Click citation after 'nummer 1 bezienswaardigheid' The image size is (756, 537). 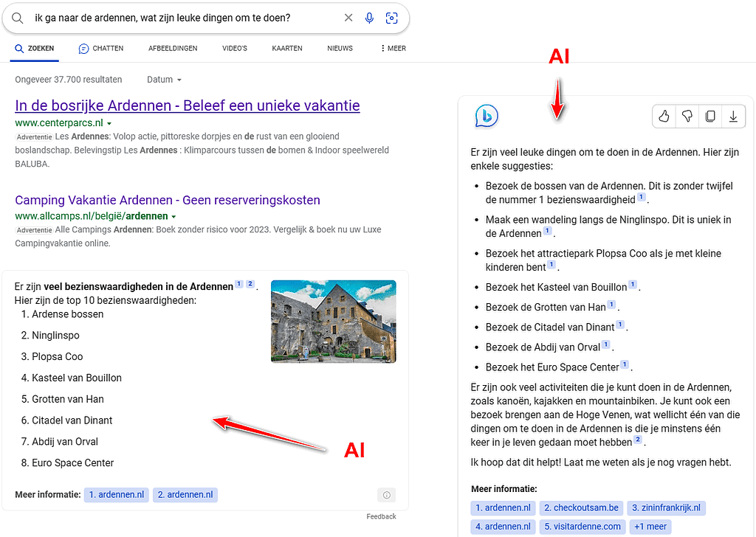click(642, 196)
